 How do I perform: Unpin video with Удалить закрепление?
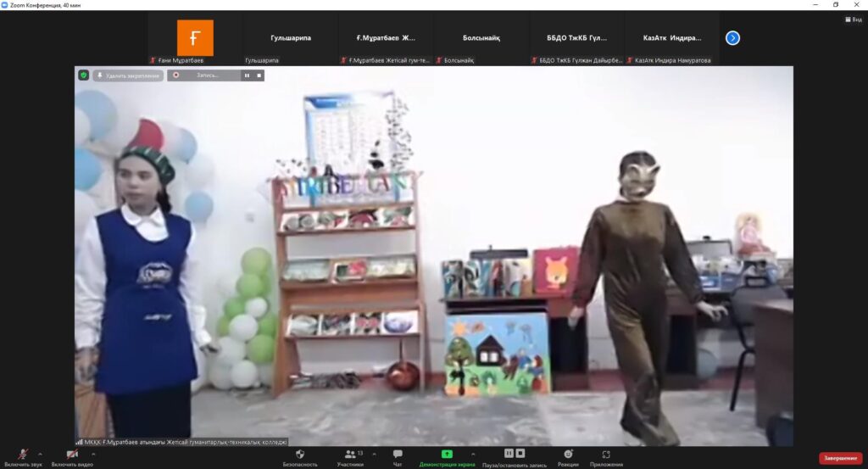coord(129,75)
